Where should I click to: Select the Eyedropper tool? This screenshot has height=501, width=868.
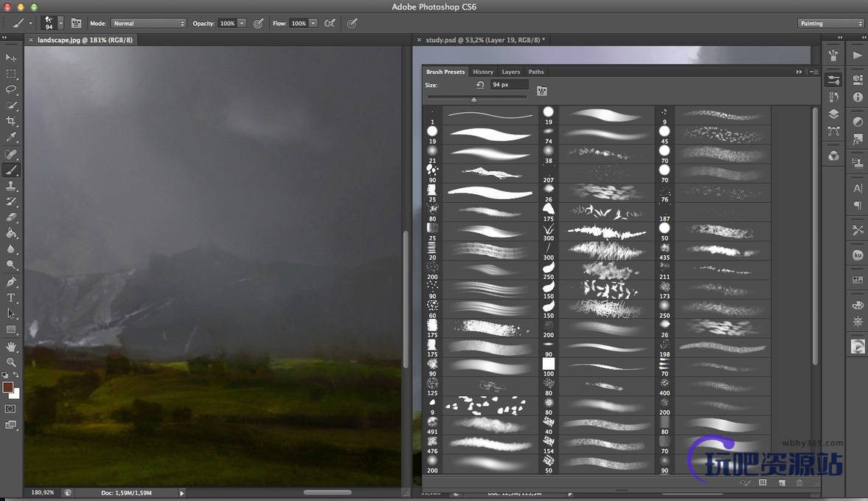click(x=11, y=137)
